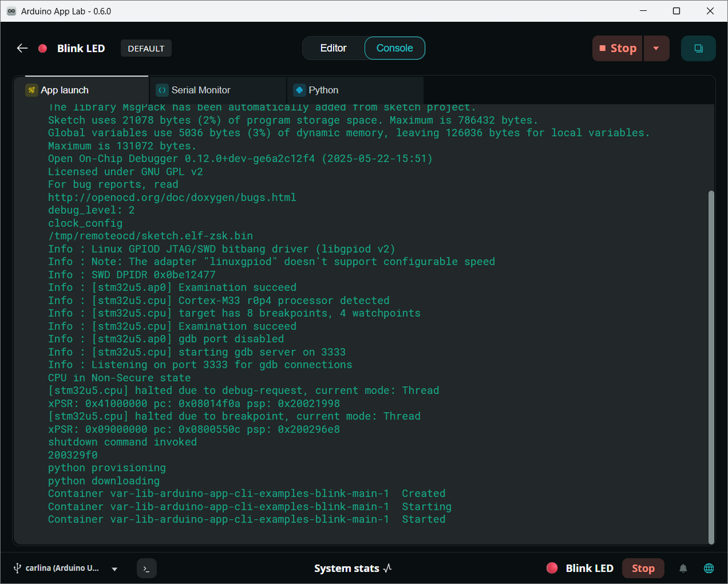The width and height of the screenshot is (728, 584).
Task: Click the pulse icon next to System stats
Action: 388,569
